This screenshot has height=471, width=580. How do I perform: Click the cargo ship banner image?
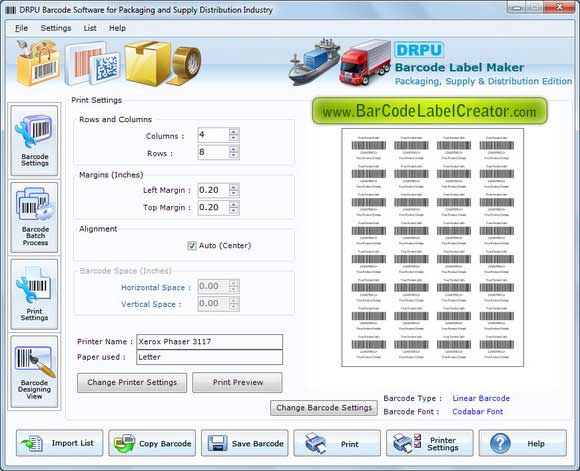point(314,62)
